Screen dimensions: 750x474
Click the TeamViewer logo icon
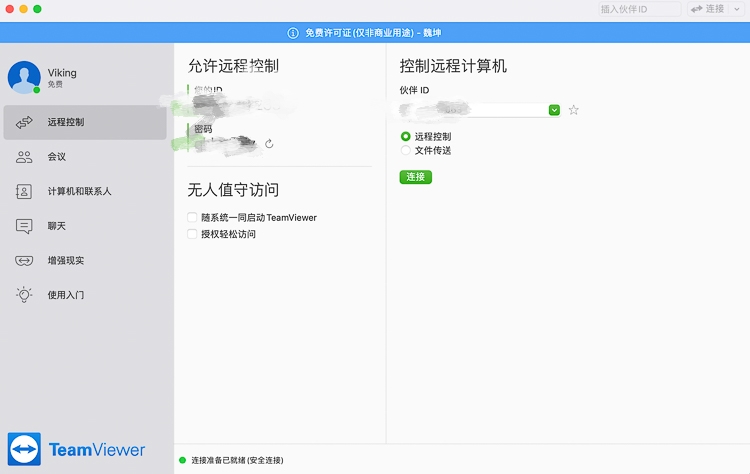[24, 449]
